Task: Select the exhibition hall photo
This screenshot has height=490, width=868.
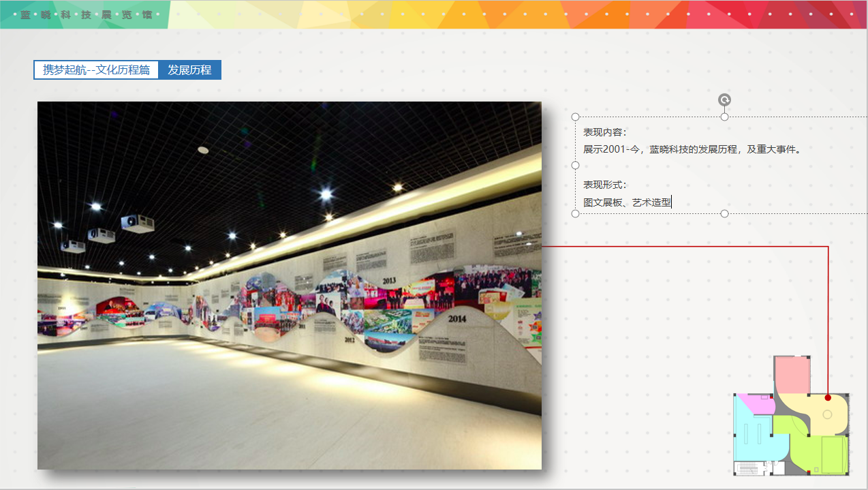Action: coord(290,285)
